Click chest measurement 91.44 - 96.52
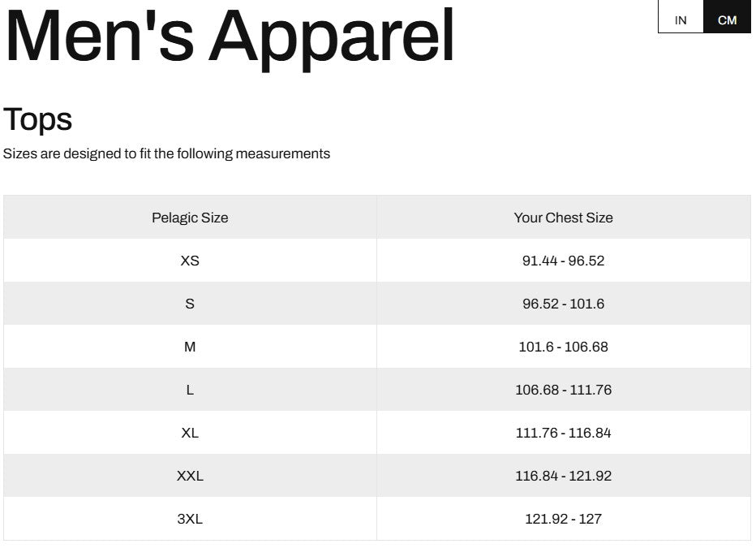The height and width of the screenshot is (548, 756). pyautogui.click(x=563, y=261)
